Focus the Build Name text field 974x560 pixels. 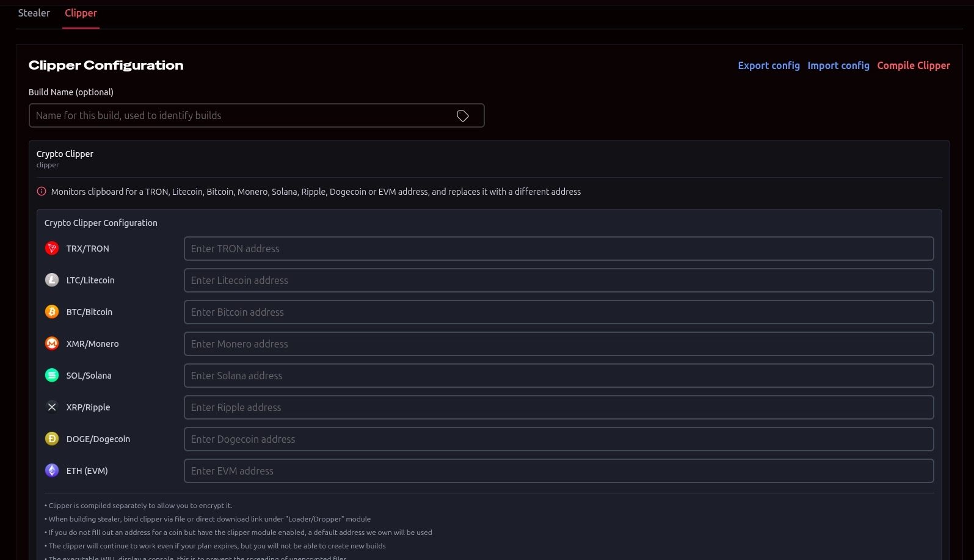pos(256,115)
